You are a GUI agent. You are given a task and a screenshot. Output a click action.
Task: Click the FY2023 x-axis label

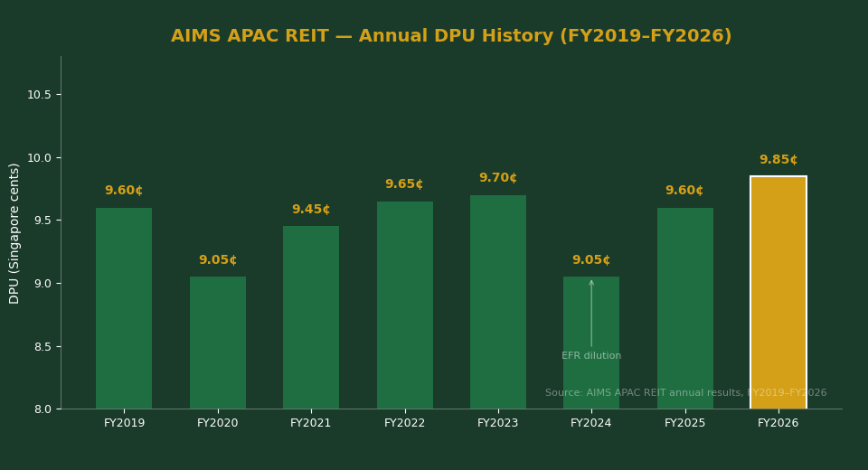point(497,424)
